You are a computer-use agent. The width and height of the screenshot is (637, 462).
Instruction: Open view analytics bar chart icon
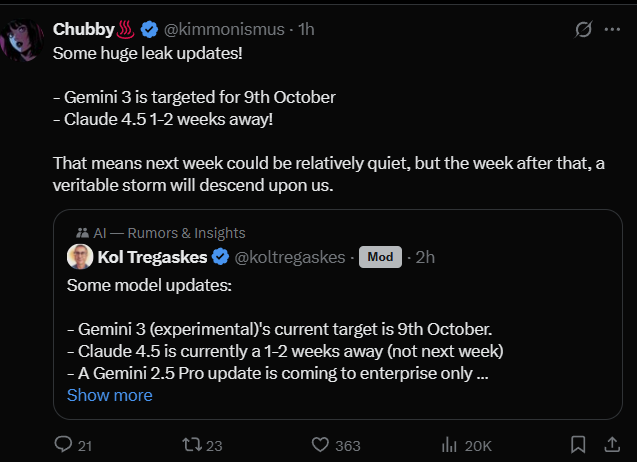tap(449, 444)
